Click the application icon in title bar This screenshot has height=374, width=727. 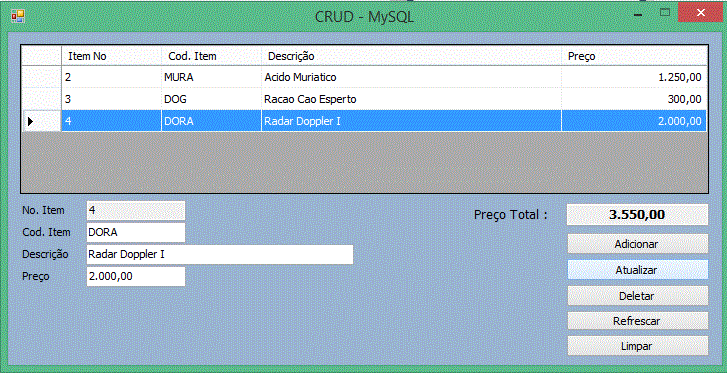point(18,16)
